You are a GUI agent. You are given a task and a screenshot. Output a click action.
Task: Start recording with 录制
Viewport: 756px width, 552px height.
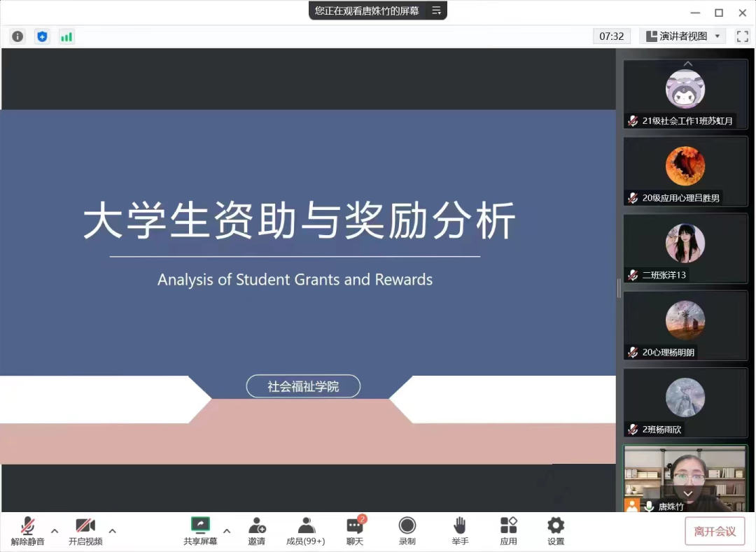(x=407, y=531)
